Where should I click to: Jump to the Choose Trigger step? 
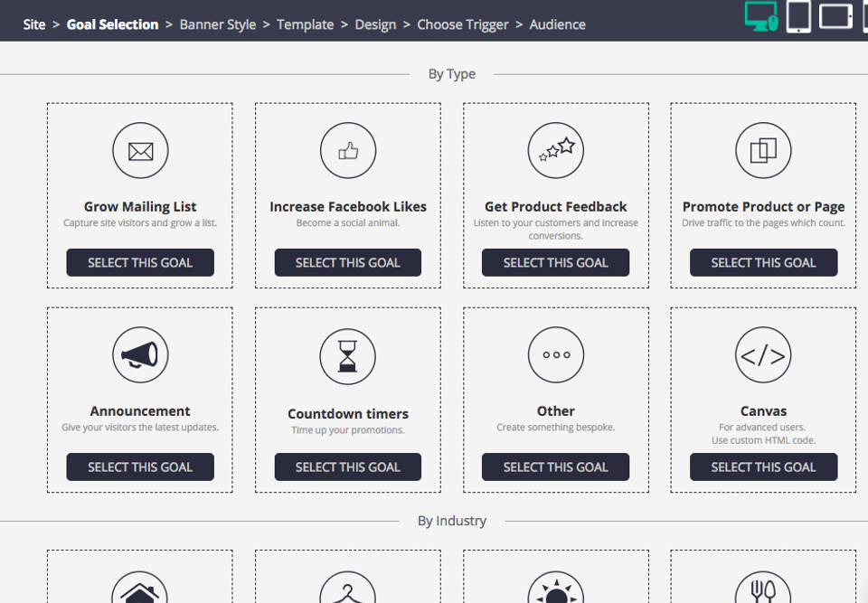(x=462, y=24)
